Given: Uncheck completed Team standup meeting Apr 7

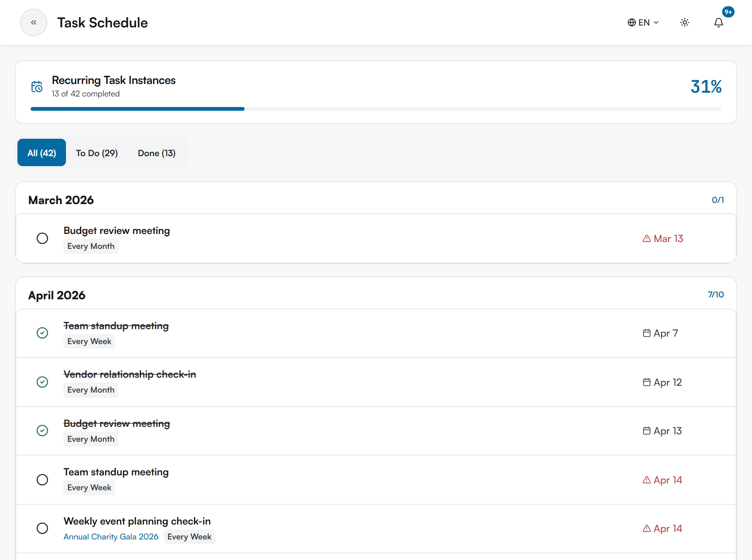Looking at the screenshot, I should coord(42,333).
